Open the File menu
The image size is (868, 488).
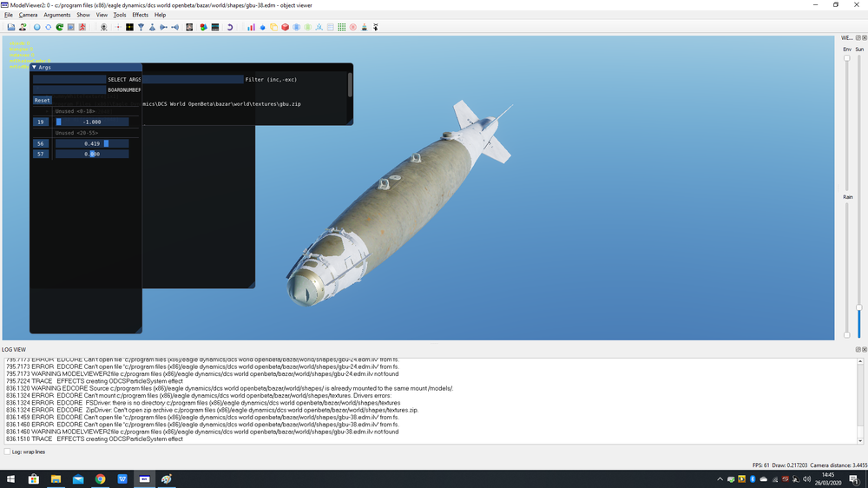(9, 15)
